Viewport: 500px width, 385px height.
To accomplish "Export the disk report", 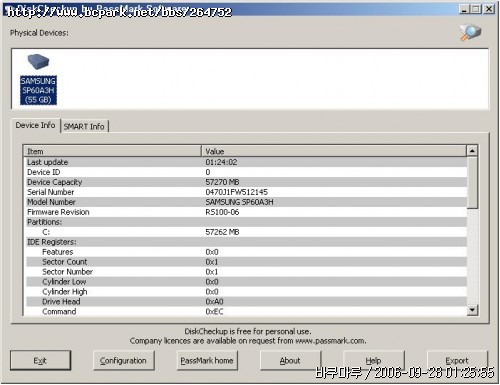I will (x=457, y=360).
